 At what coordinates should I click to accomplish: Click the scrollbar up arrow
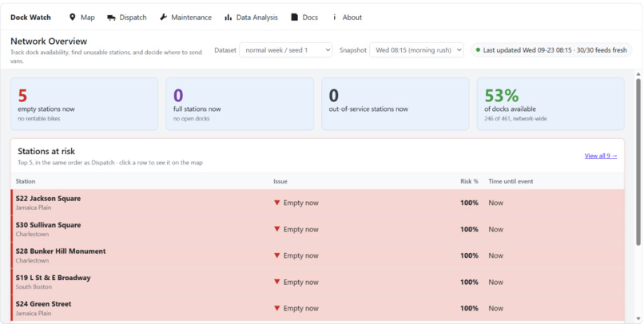[x=638, y=74]
